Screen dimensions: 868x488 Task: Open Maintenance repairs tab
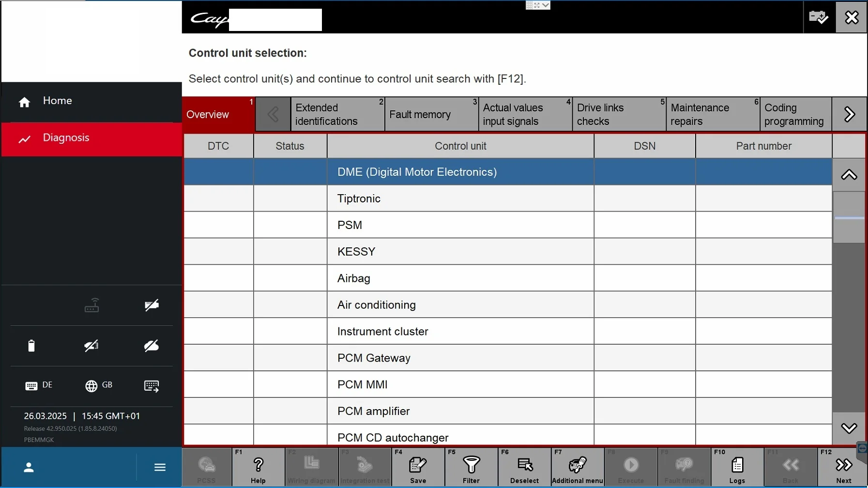[713, 114]
